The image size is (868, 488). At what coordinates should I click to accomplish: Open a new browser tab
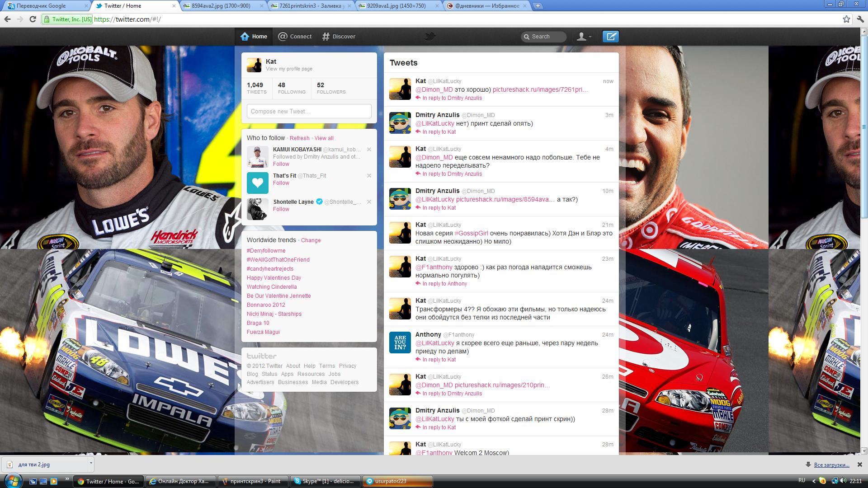[538, 6]
